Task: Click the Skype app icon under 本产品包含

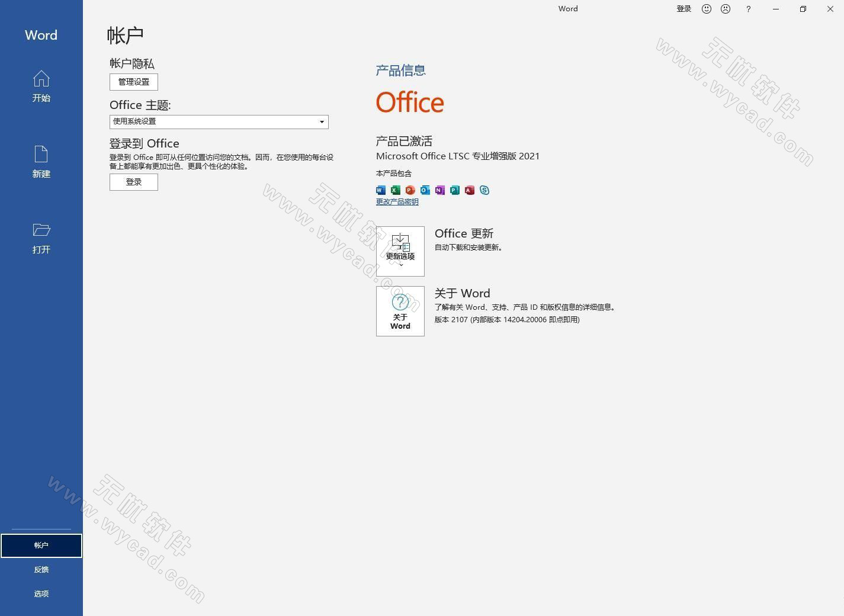Action: 484,190
